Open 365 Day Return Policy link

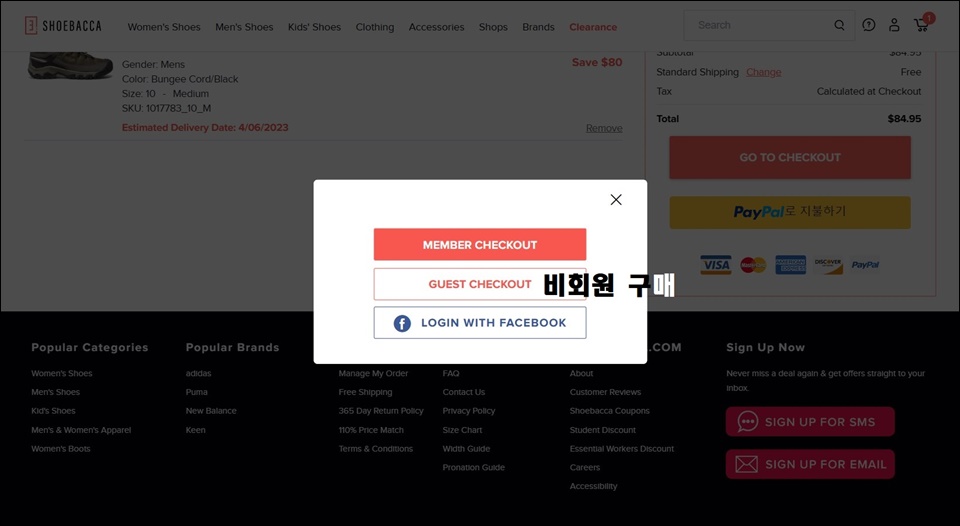coord(381,411)
